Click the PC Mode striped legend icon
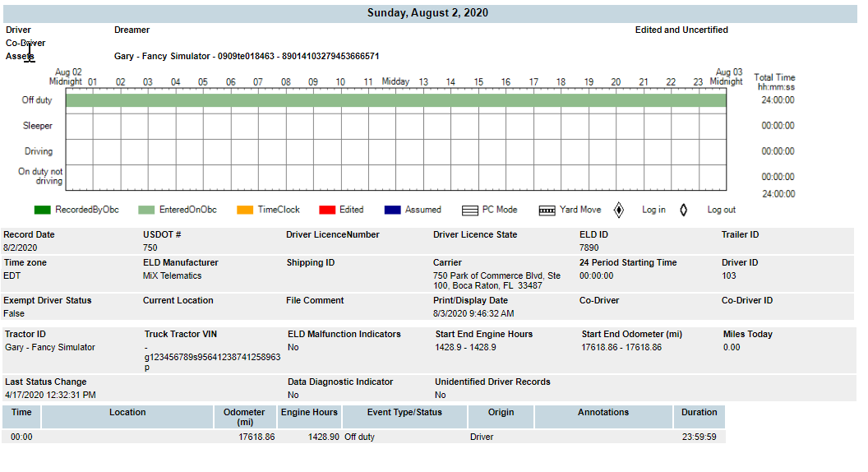The image size is (868, 472). click(470, 211)
